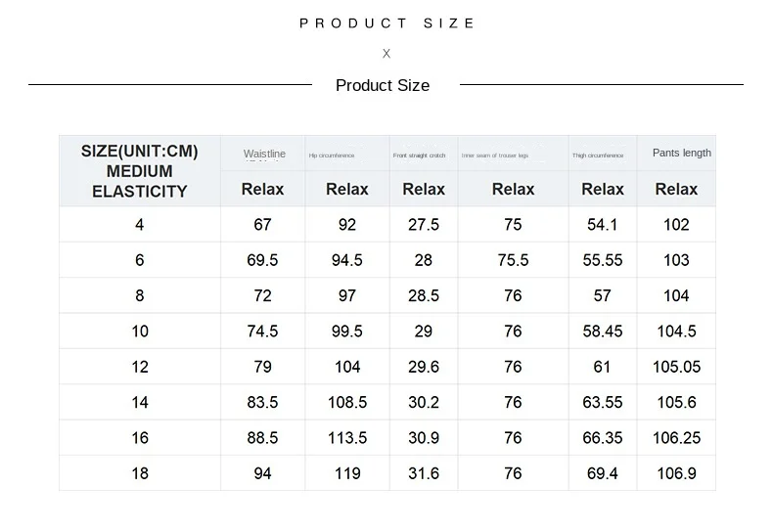Click the Waistline column header
The height and width of the screenshot is (532, 773).
(x=264, y=155)
